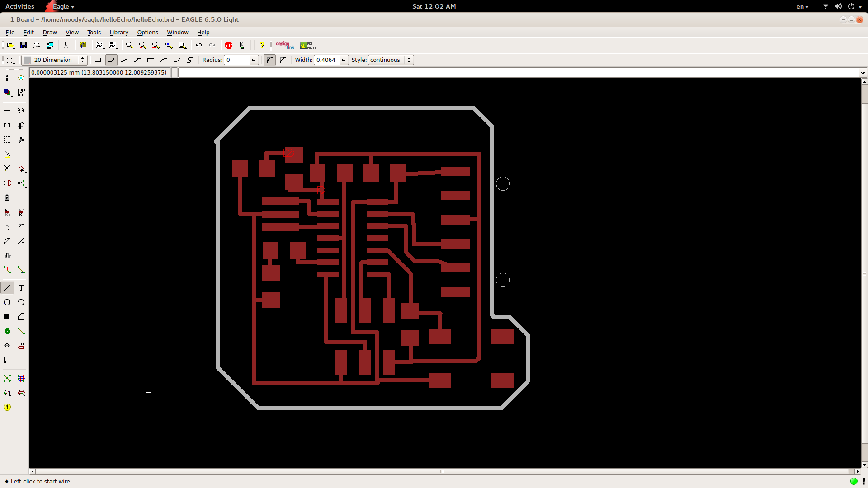Open the layer dropdown showing 20 Dimension

tap(54, 60)
